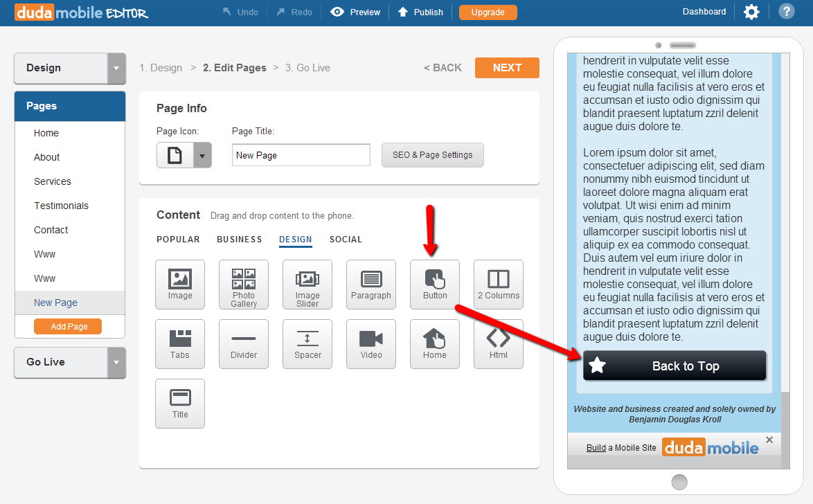813x504 pixels.
Task: Switch to the BUSINESS content tab
Action: coord(240,239)
